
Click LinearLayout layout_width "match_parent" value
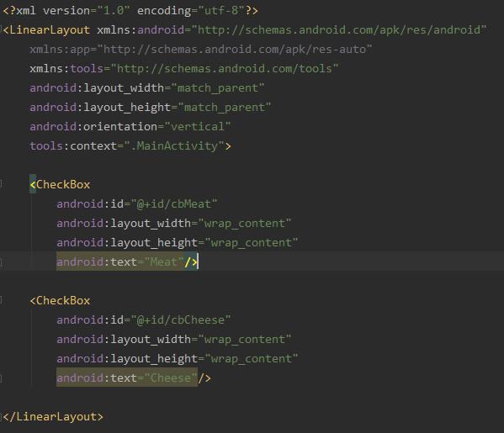pyautogui.click(x=218, y=87)
